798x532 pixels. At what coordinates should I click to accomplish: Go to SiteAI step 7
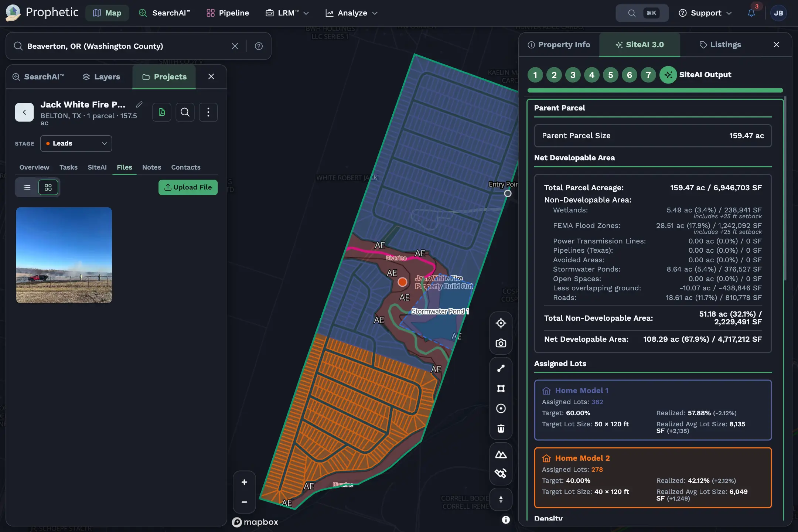point(648,75)
